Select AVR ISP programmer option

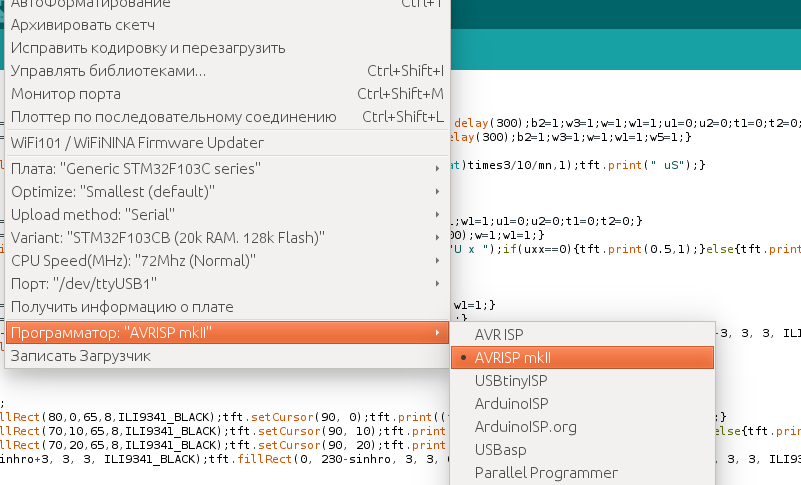click(513, 333)
